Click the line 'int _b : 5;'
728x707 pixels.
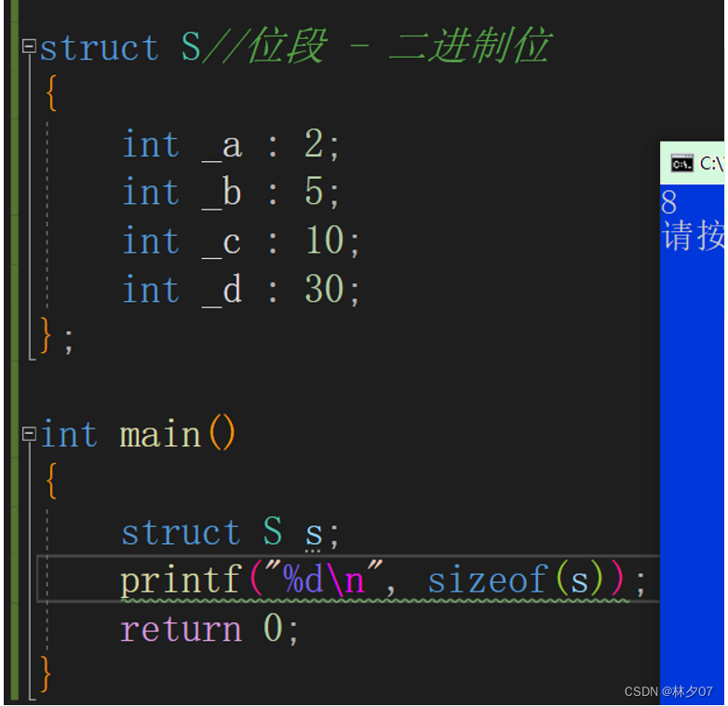pyautogui.click(x=231, y=192)
